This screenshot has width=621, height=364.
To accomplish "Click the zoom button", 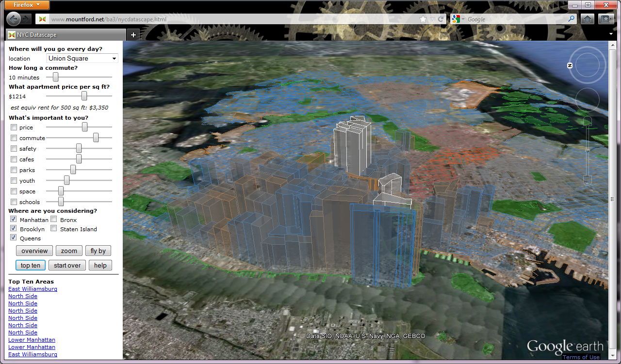I will pyautogui.click(x=69, y=251).
